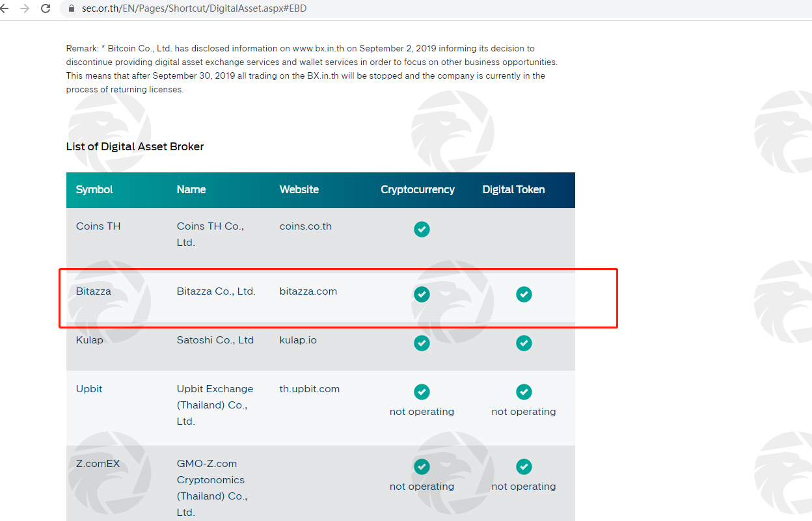Click Bitazza digital token check mark
Image resolution: width=812 pixels, height=521 pixels.
tap(524, 294)
